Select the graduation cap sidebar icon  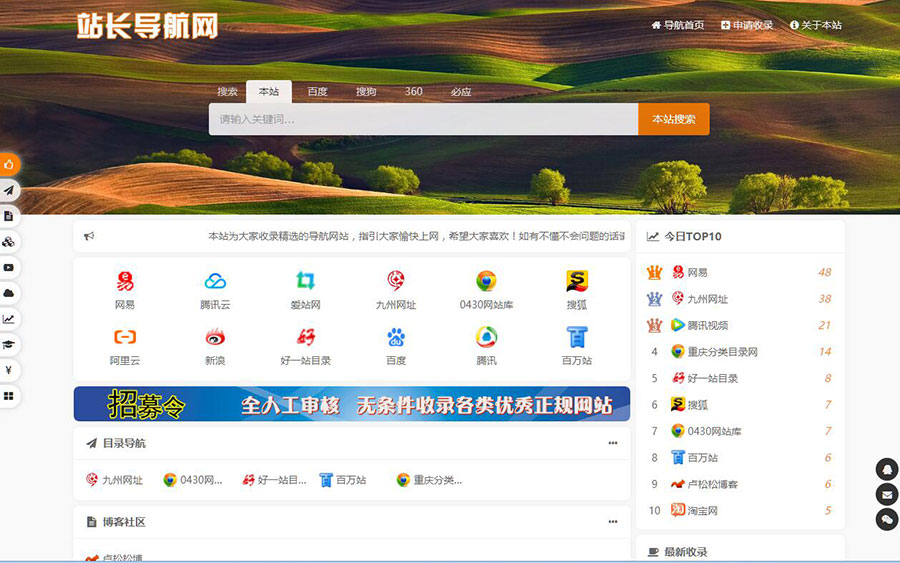pyautogui.click(x=9, y=344)
